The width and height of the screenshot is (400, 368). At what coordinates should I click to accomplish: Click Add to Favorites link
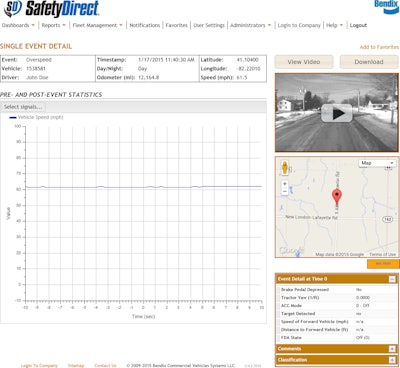379,47
